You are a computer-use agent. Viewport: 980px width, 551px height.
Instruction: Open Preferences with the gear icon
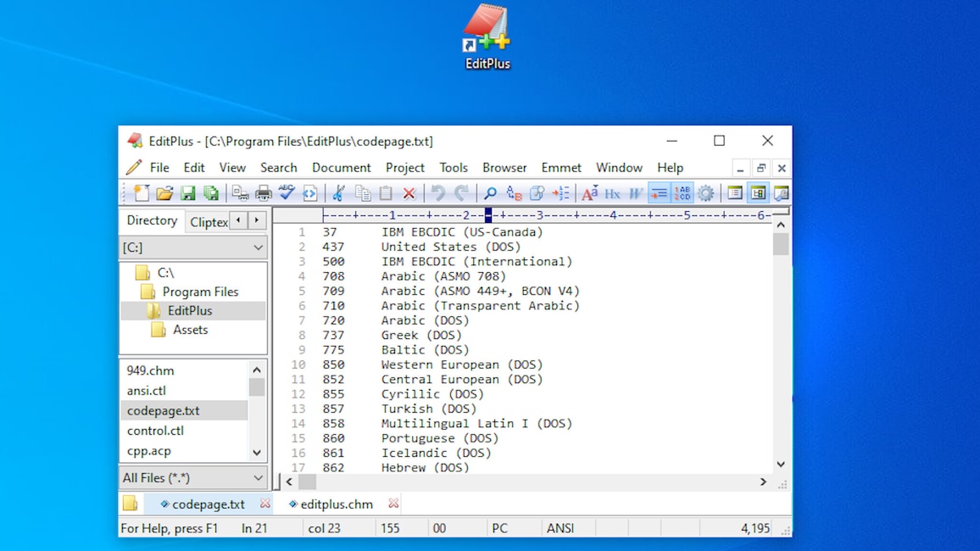(x=705, y=193)
